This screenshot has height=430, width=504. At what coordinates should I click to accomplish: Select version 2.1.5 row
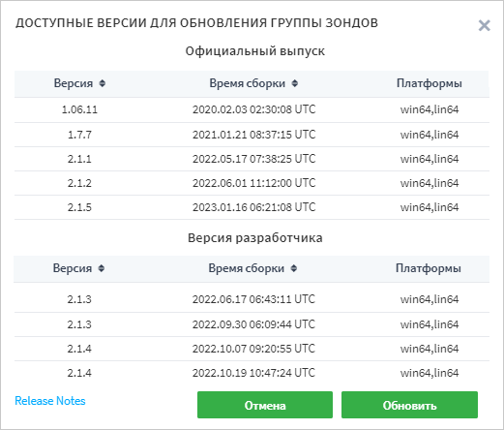pyautogui.click(x=252, y=207)
